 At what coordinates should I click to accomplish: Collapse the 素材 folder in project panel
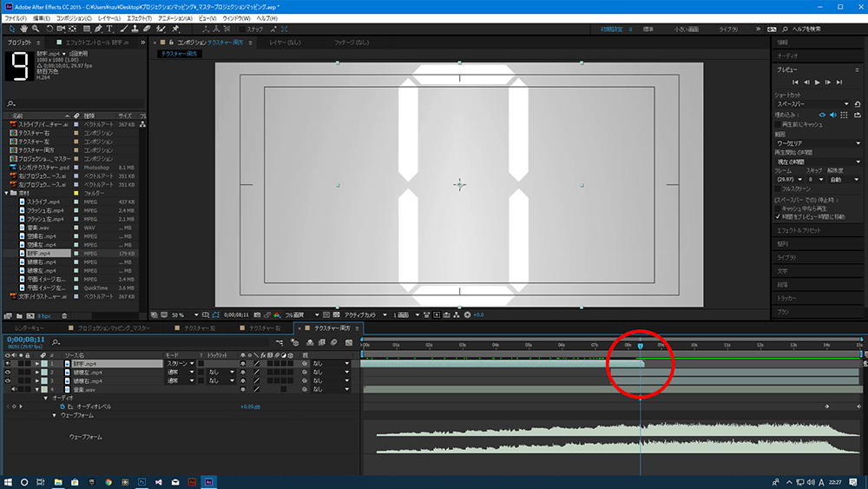[7, 193]
